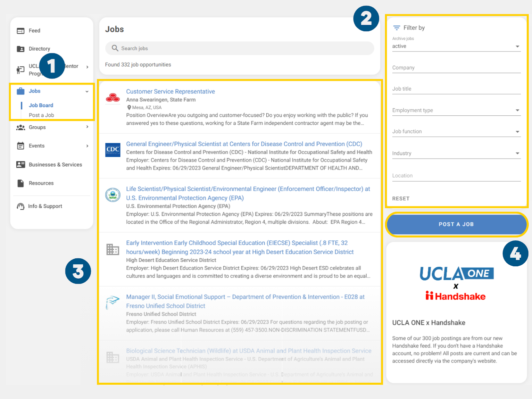Click the search magnifier icon in Jobs

coord(115,48)
